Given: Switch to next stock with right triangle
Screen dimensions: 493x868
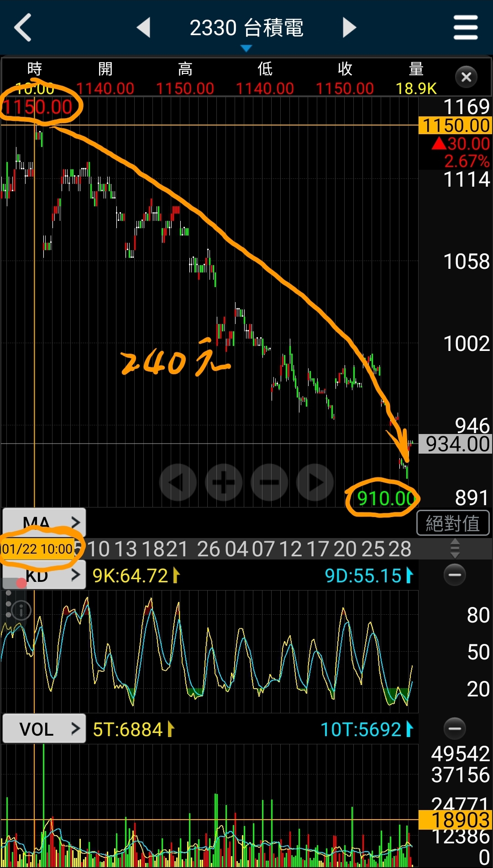Looking at the screenshot, I should [x=349, y=28].
